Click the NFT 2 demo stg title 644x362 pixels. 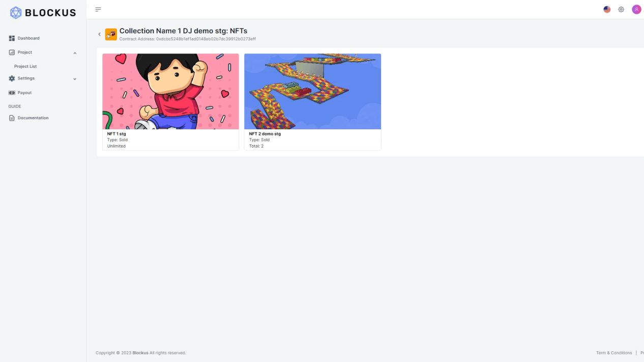click(x=265, y=134)
